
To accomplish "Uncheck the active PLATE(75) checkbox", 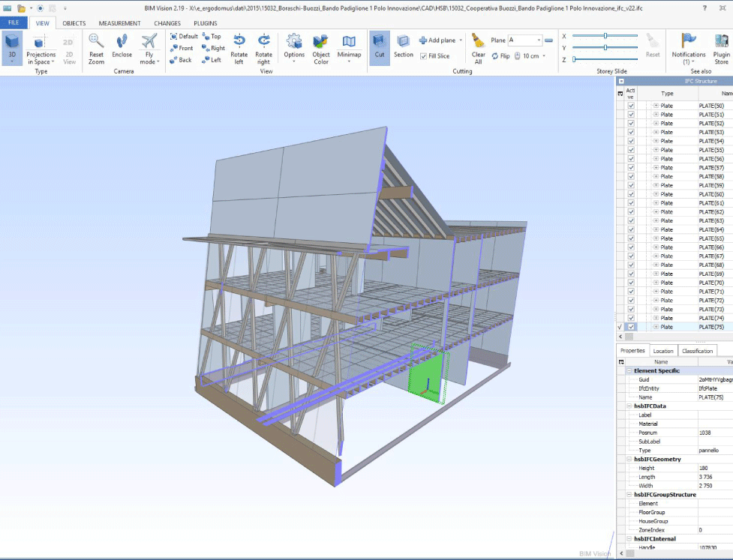I will pos(630,327).
